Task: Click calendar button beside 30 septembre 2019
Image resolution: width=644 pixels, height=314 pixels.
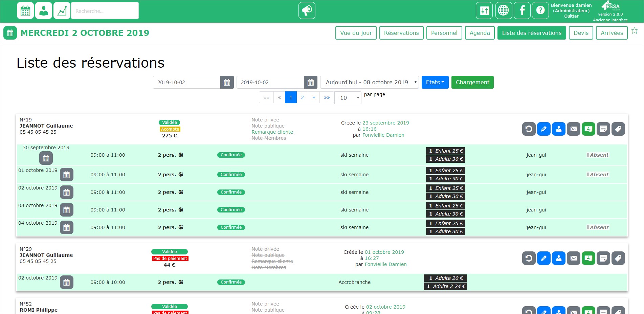Action: (x=46, y=158)
